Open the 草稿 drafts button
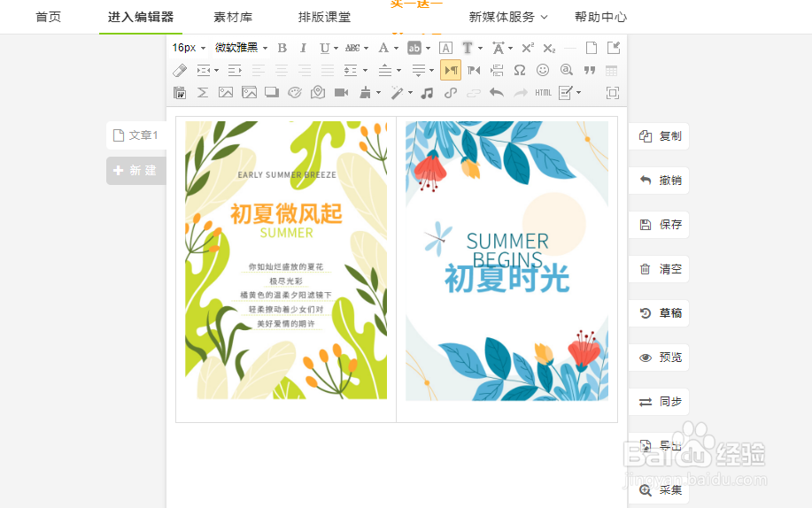 (x=659, y=313)
